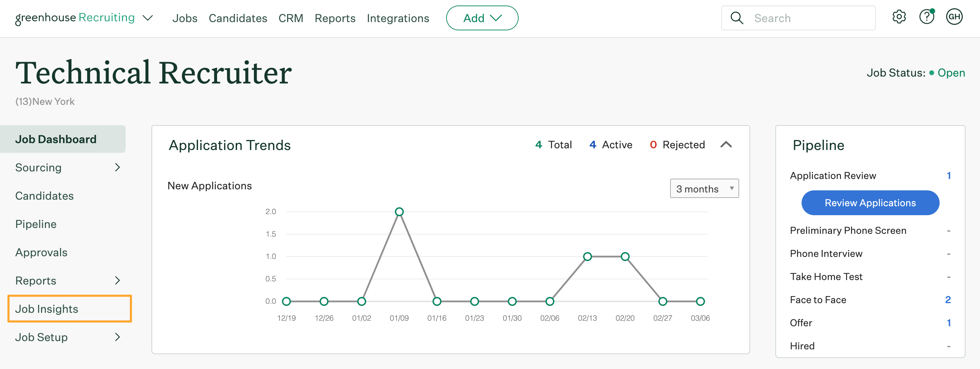Click the Greenhouse Recruiting logo
The image size is (980, 369).
[x=75, y=18]
